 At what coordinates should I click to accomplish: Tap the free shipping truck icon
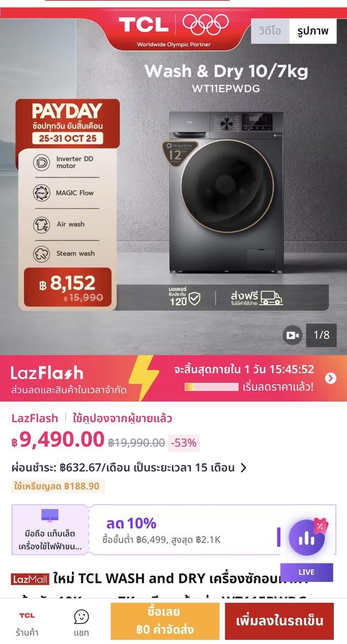[272, 298]
